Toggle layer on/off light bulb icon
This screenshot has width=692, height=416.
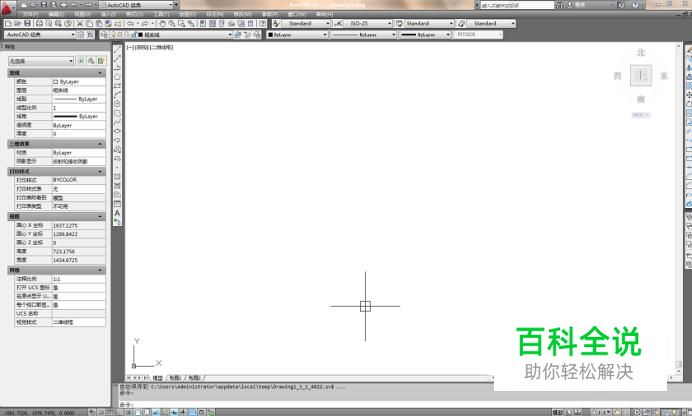tap(113, 34)
